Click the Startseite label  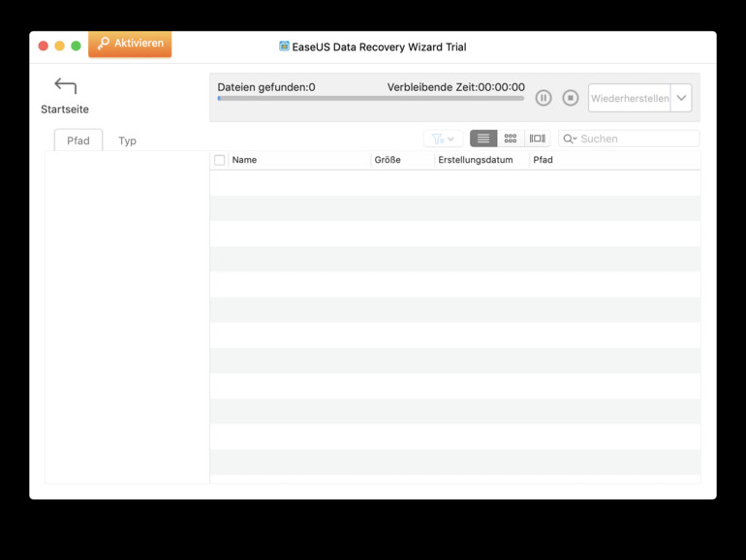click(65, 109)
